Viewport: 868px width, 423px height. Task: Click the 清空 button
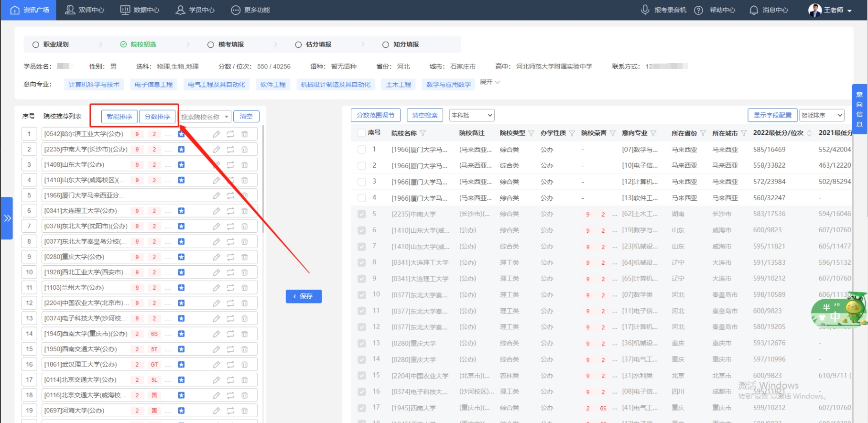(x=247, y=117)
